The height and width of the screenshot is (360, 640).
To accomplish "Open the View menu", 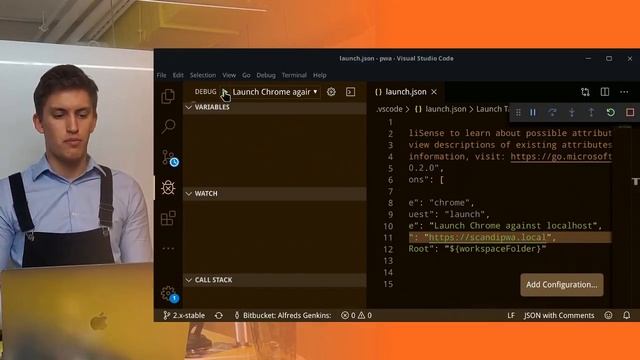I will pyautogui.click(x=229, y=75).
